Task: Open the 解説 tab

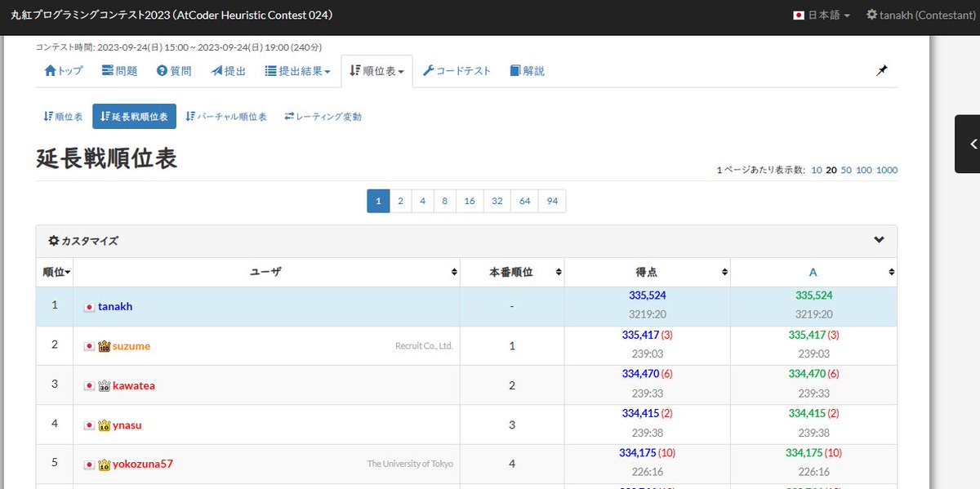Action: [x=527, y=71]
